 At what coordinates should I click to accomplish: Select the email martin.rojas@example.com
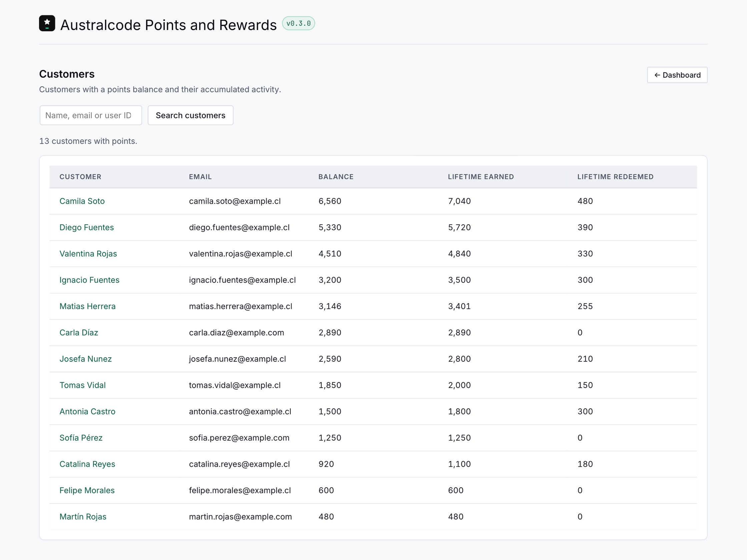tap(240, 517)
